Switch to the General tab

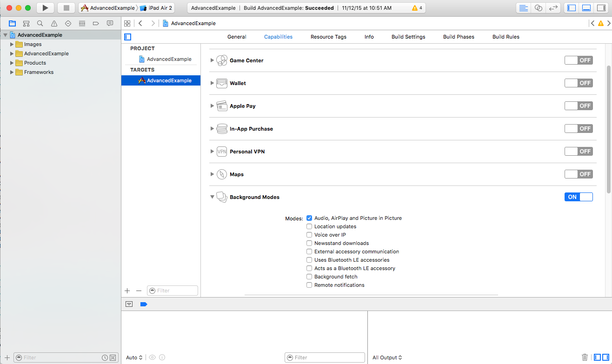click(237, 37)
